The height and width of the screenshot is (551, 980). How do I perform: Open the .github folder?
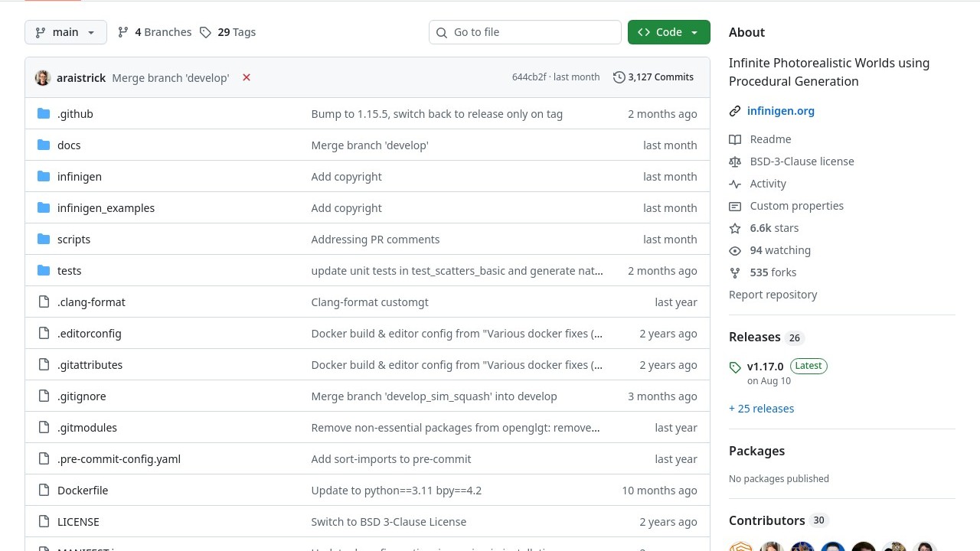pyautogui.click(x=75, y=114)
